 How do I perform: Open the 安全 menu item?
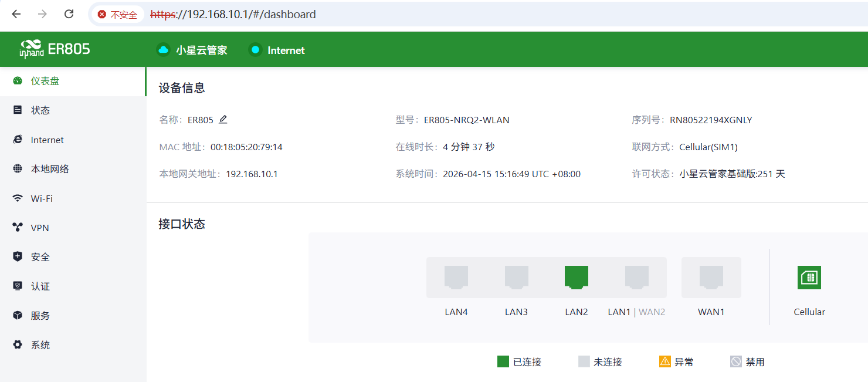(73, 257)
